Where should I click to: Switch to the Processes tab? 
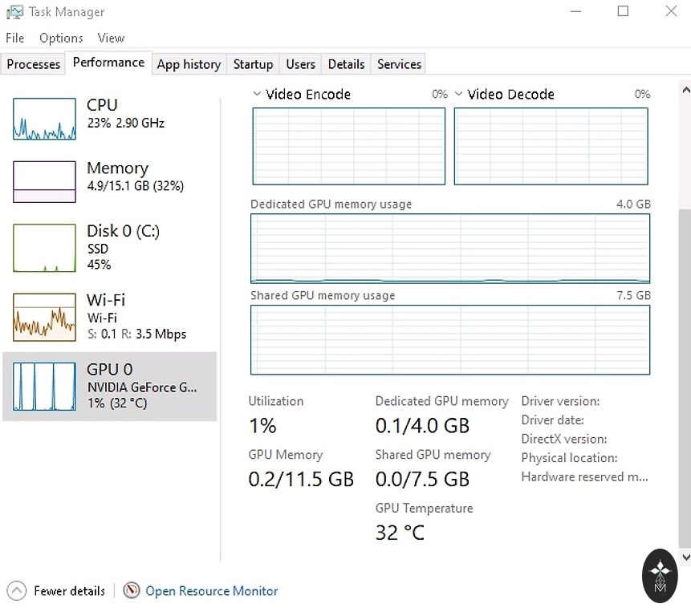[x=34, y=64]
